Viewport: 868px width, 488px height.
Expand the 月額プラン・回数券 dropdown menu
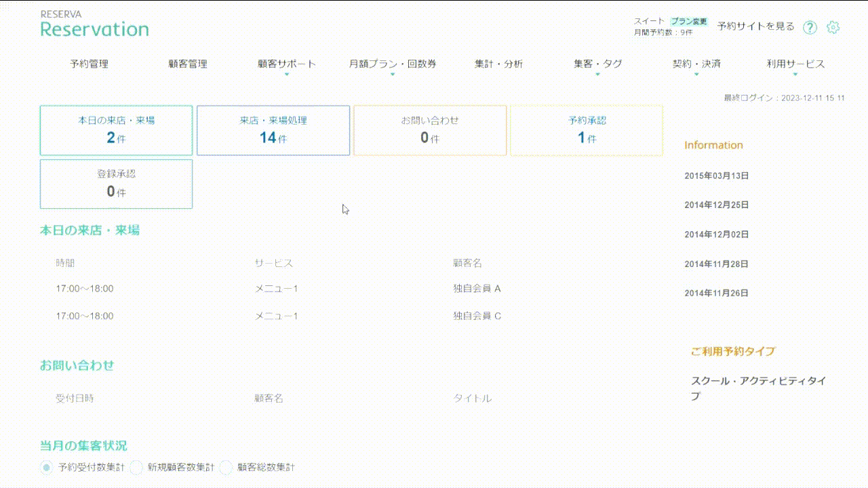(x=392, y=64)
